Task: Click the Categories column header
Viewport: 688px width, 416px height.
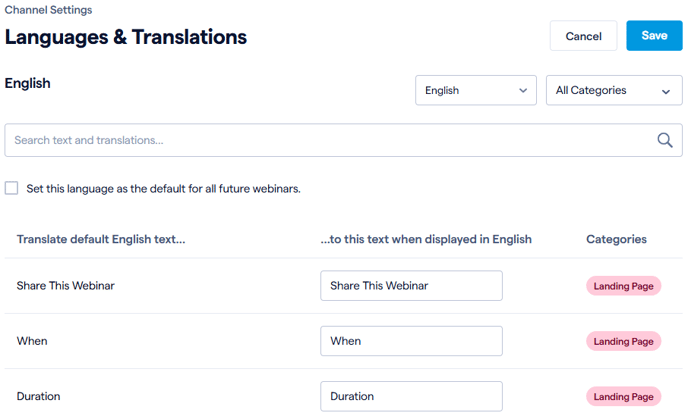Action: pyautogui.click(x=616, y=239)
